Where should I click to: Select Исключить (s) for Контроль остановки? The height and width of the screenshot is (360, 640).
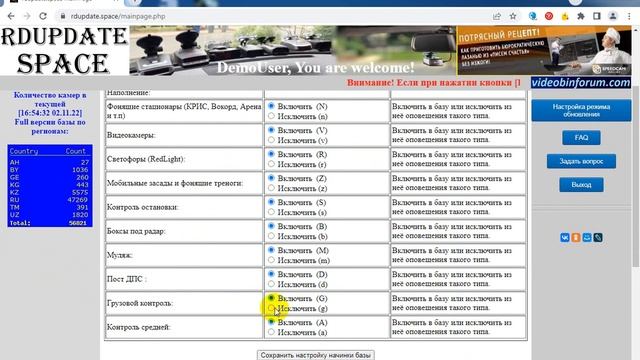pyautogui.click(x=271, y=212)
